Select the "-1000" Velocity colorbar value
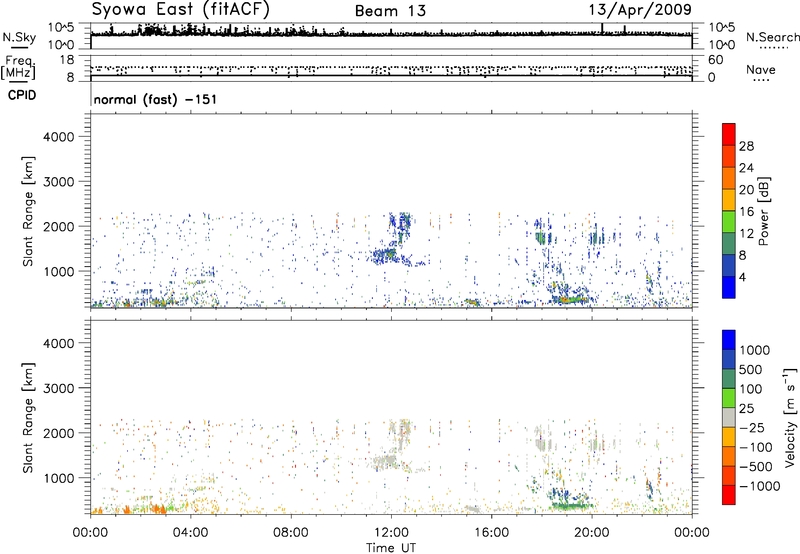 (760, 486)
